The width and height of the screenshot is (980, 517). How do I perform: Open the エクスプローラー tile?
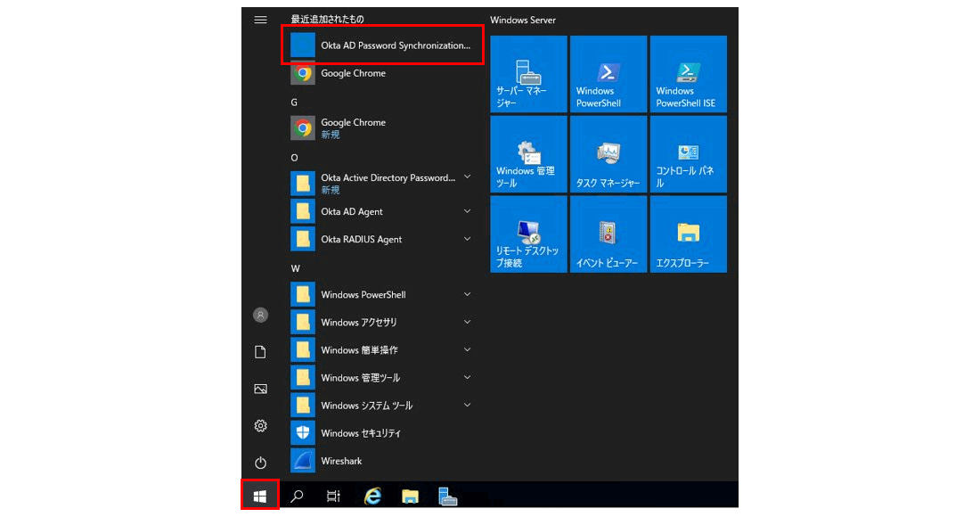click(689, 234)
